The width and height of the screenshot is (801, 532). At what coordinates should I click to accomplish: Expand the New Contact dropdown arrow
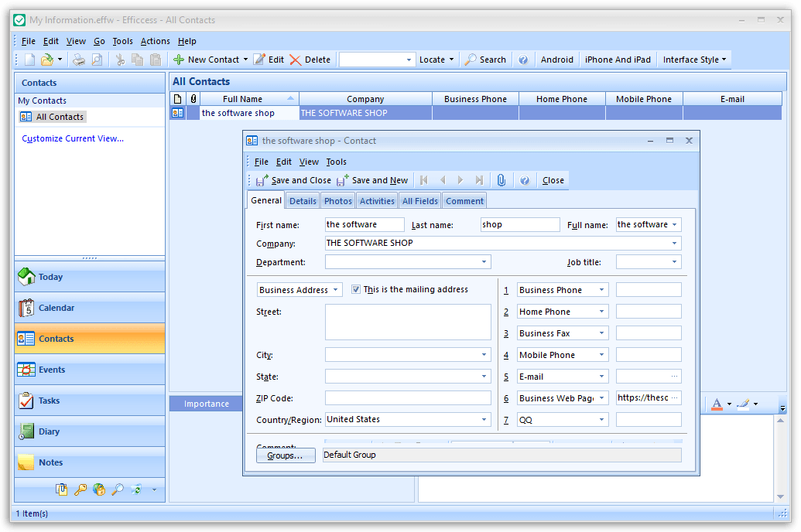[245, 60]
